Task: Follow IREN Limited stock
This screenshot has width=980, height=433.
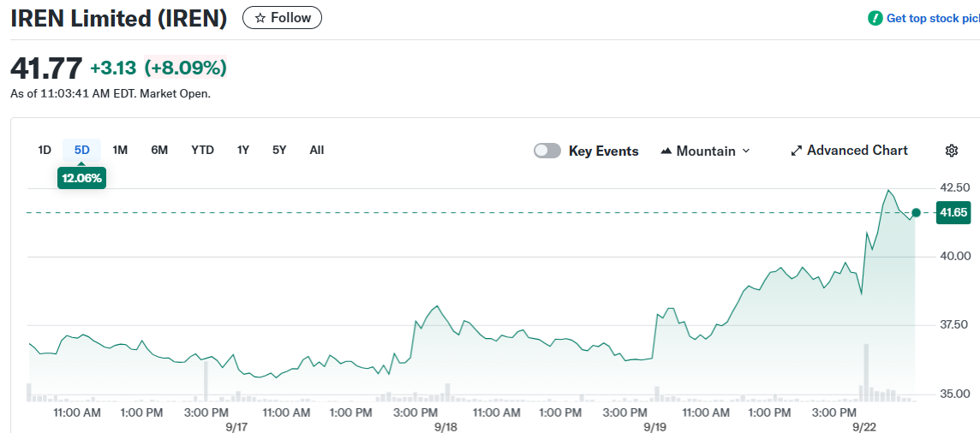Action: pyautogui.click(x=282, y=18)
